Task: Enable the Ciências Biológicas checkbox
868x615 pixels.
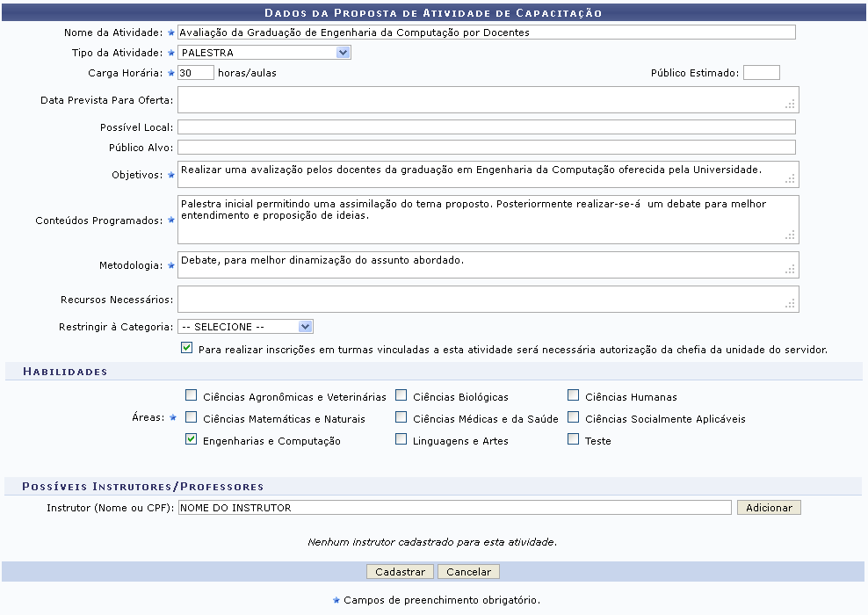Action: coord(401,396)
